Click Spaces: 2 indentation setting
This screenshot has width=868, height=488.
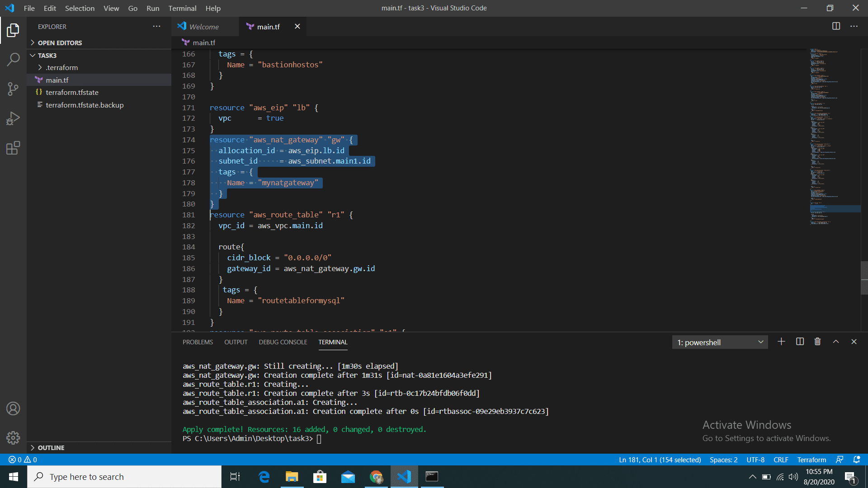(723, 460)
